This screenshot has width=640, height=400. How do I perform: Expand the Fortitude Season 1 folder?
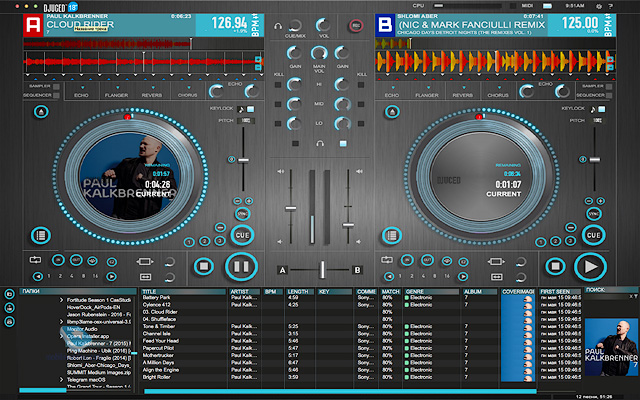[x=62, y=300]
